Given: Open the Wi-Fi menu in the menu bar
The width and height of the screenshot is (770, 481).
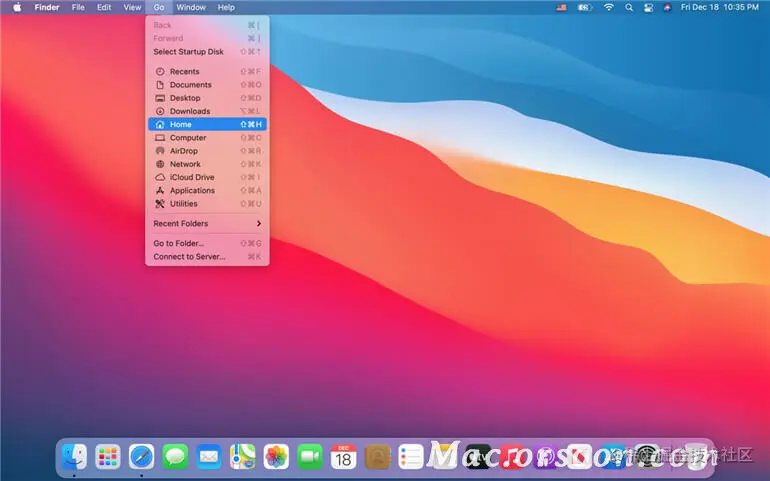Looking at the screenshot, I should [x=608, y=7].
